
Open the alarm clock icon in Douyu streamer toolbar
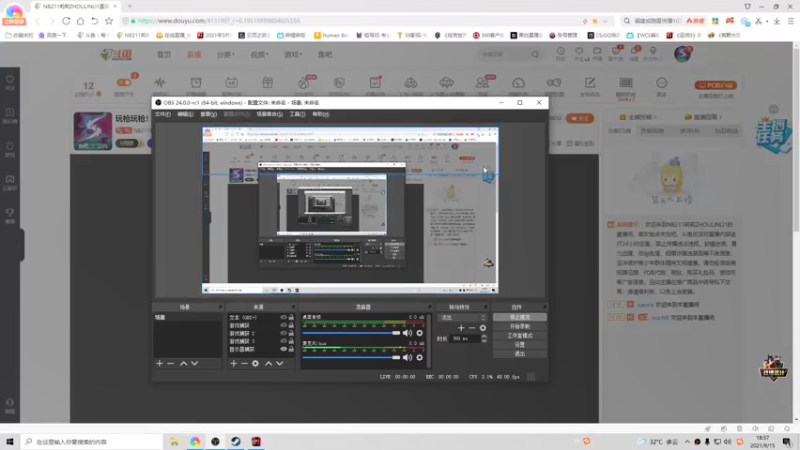(196, 83)
